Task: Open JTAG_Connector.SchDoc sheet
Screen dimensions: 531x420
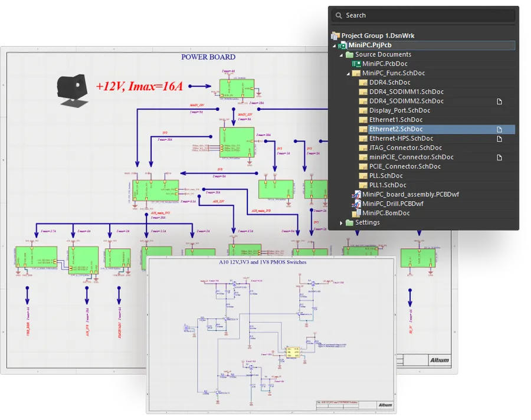Action: [x=405, y=147]
